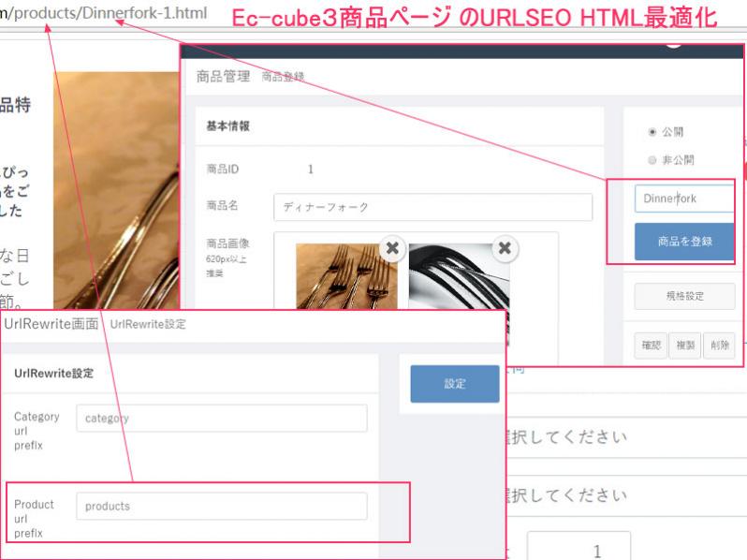This screenshot has width=747, height=560.
Task: Click the 設定 button in UrlRewrite
Action: (x=455, y=384)
